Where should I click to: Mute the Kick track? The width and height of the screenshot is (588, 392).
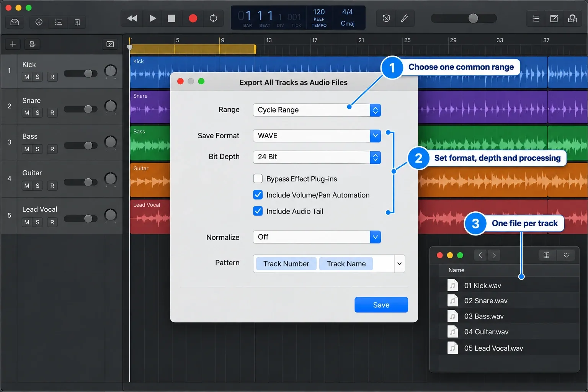[x=27, y=77]
